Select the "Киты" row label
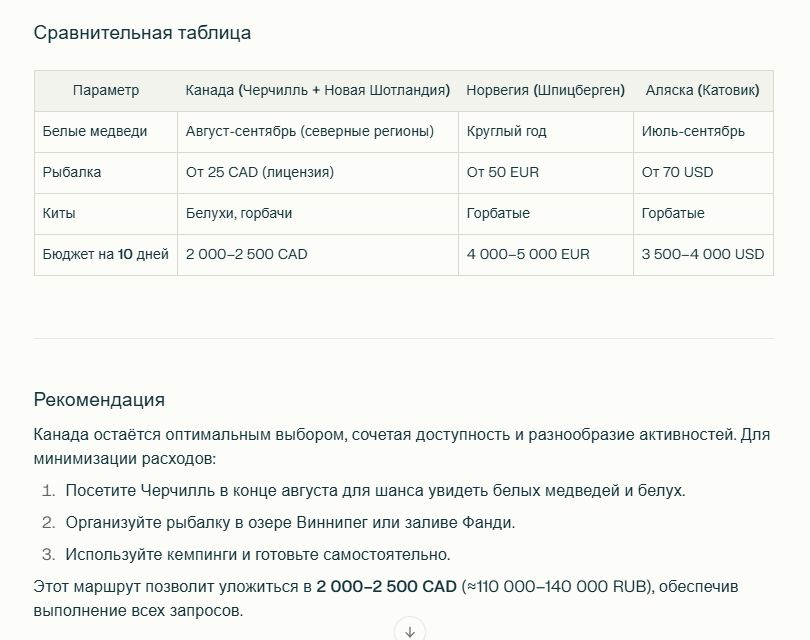 [x=58, y=213]
